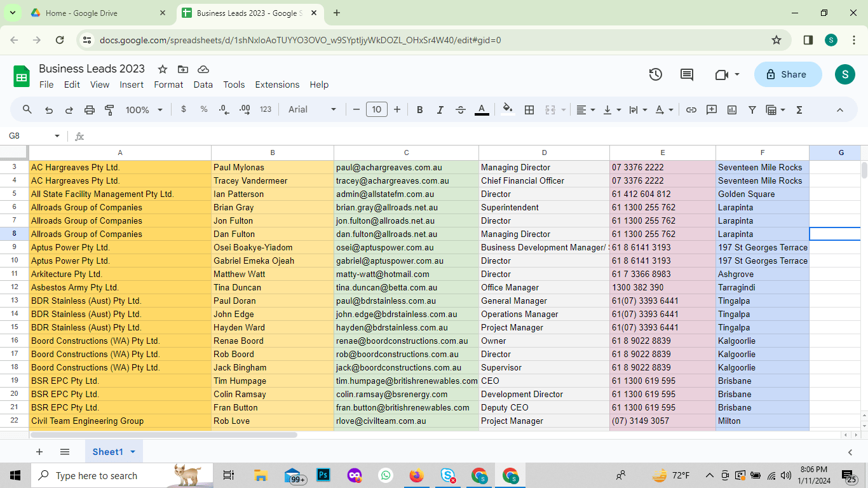Open the Sheet1 tab options arrow
This screenshot has height=488, width=868.
[x=133, y=452]
